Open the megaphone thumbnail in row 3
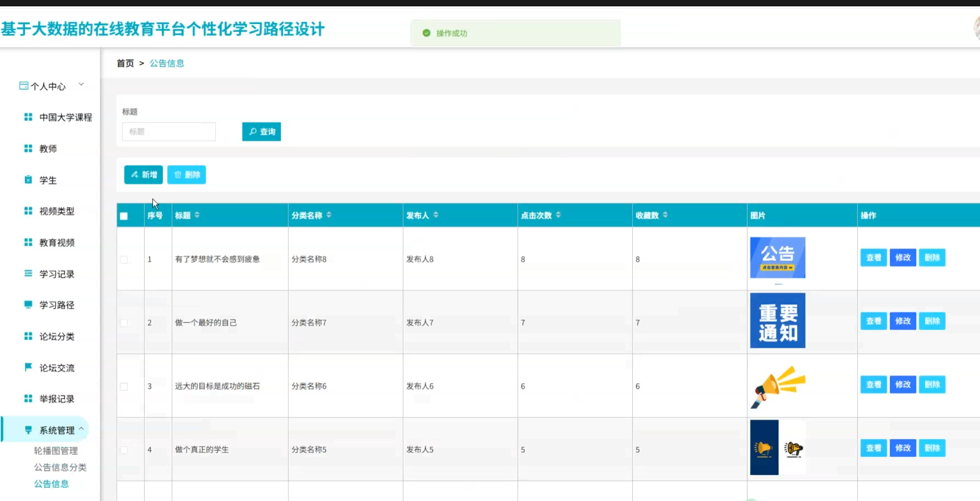 coord(778,387)
